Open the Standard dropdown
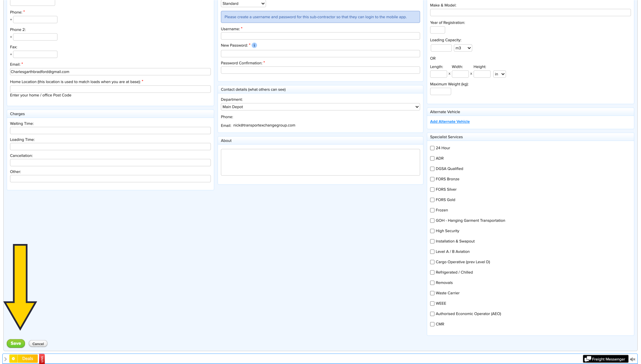Viewport: 641px width, 364px height. click(243, 4)
